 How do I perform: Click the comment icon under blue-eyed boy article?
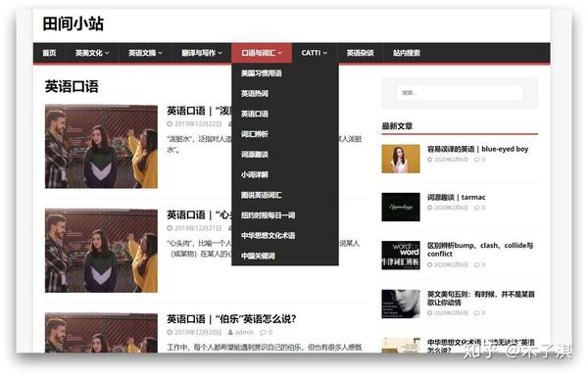coord(477,160)
